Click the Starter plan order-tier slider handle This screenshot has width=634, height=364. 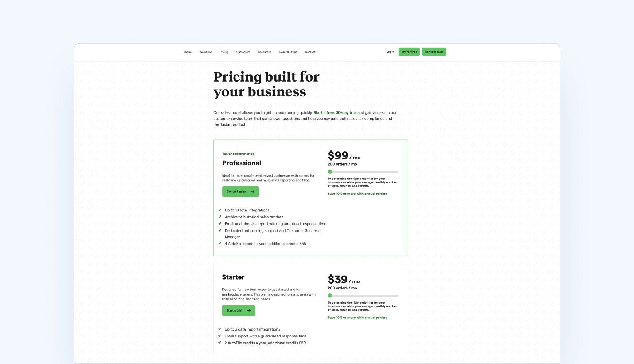pyautogui.click(x=330, y=296)
